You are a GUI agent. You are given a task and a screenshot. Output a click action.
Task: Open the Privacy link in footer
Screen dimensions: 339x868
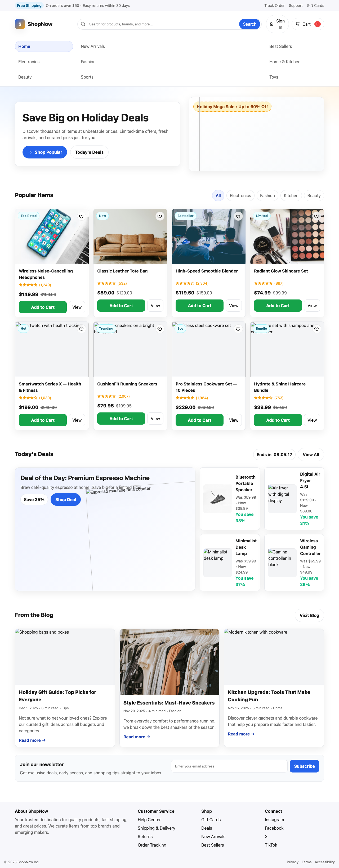pyautogui.click(x=292, y=862)
